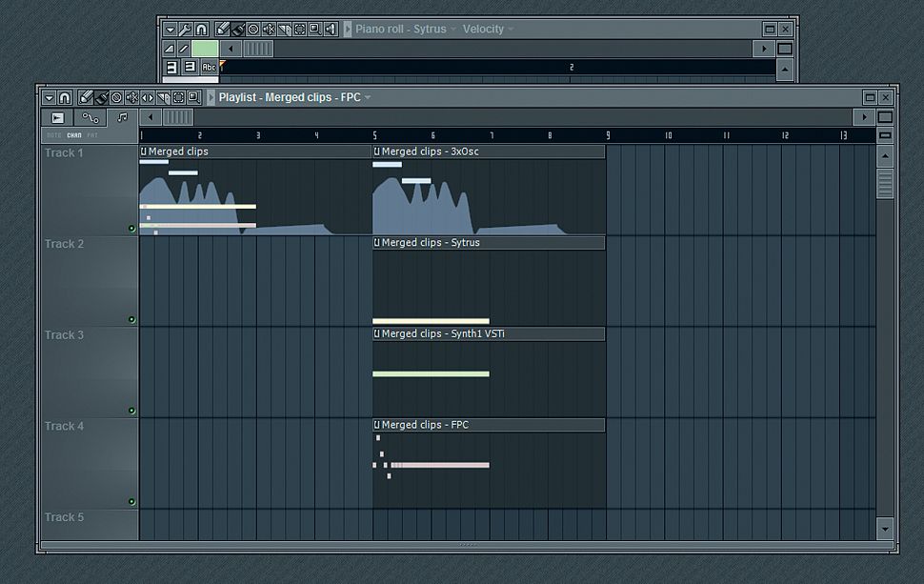The height and width of the screenshot is (584, 924).
Task: Open the Piano roll wrench tools menu
Action: tap(185, 29)
